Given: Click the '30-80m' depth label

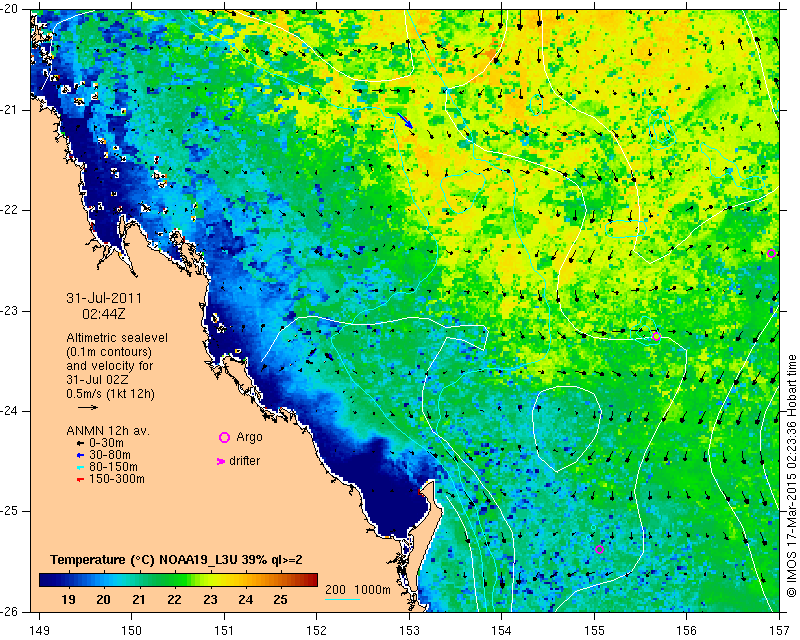Looking at the screenshot, I should (x=110, y=455).
